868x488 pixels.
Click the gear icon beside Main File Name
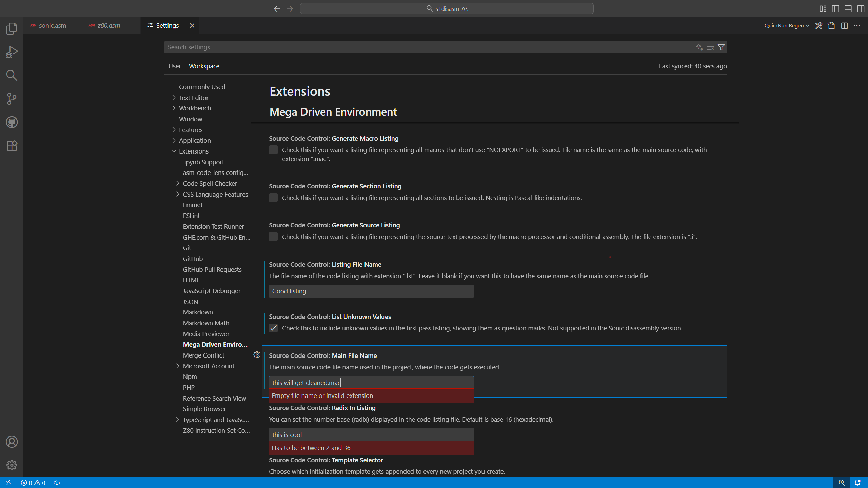257,355
